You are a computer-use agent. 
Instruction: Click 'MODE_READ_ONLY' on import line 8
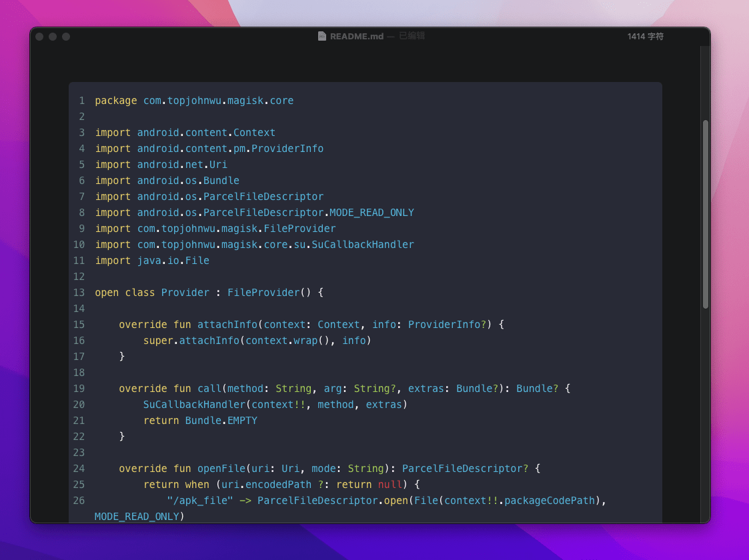371,213
